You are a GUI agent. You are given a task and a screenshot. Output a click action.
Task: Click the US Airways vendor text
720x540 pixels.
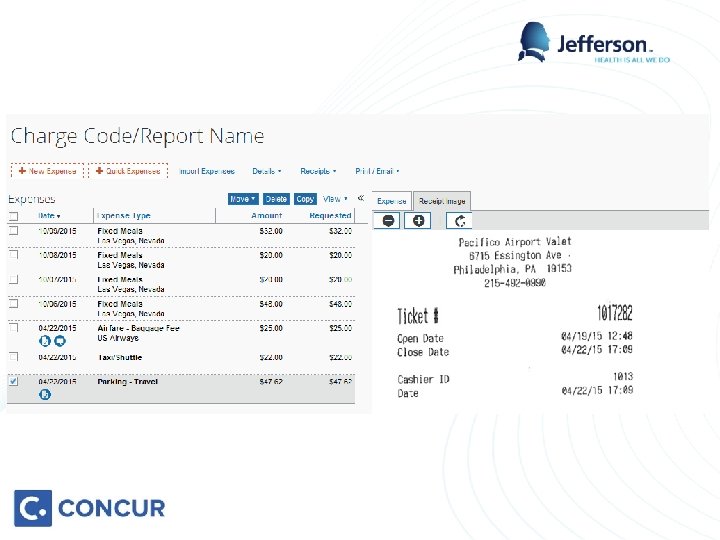click(x=118, y=338)
